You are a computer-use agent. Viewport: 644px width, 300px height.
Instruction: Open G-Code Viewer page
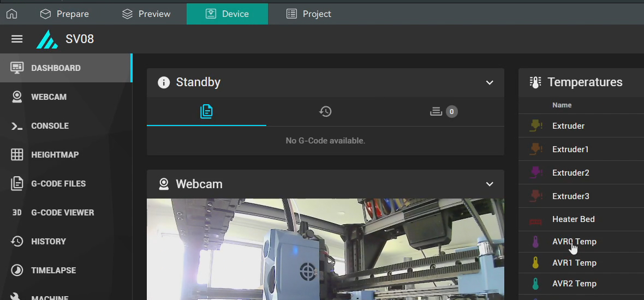tap(62, 213)
